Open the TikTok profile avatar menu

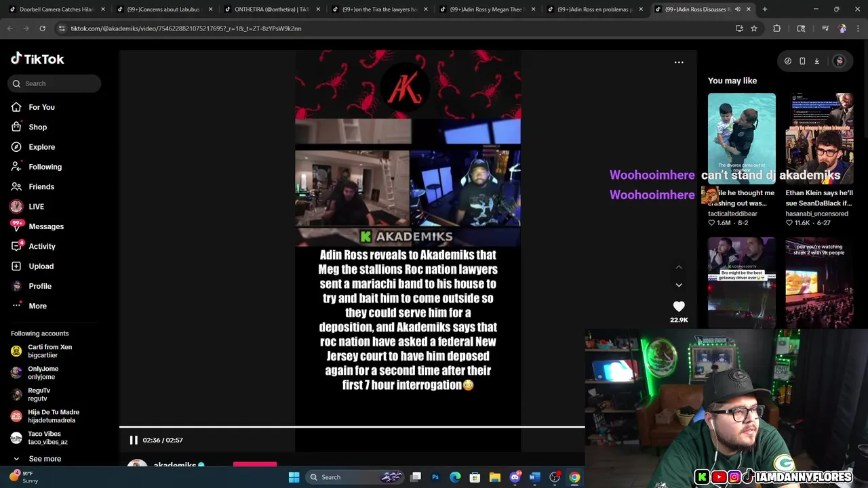tap(840, 61)
